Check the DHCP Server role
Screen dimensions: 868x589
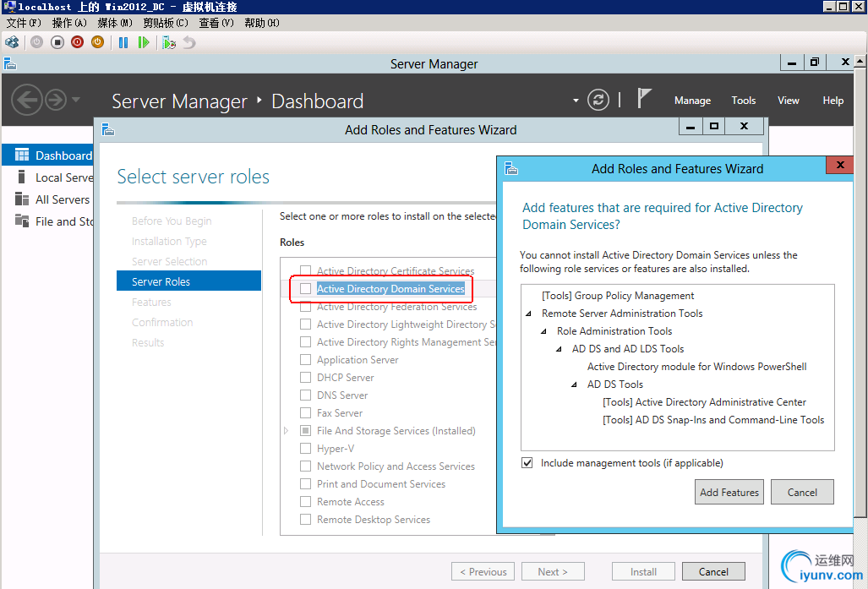point(306,378)
